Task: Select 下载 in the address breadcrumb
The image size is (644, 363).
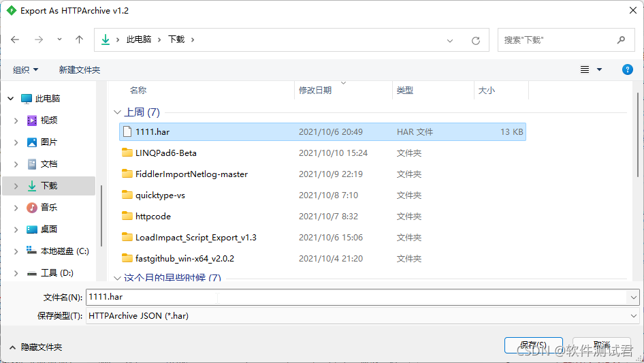Action: tap(176, 40)
